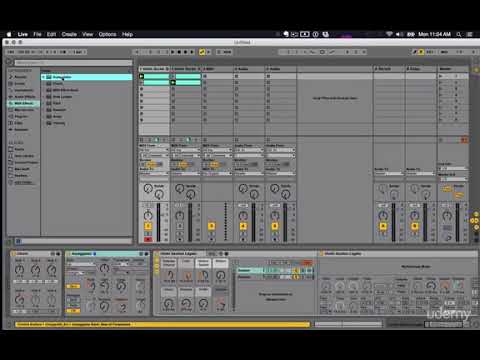Open the File menu
Image resolution: width=480 pixels, height=360 pixels.
[x=37, y=34]
